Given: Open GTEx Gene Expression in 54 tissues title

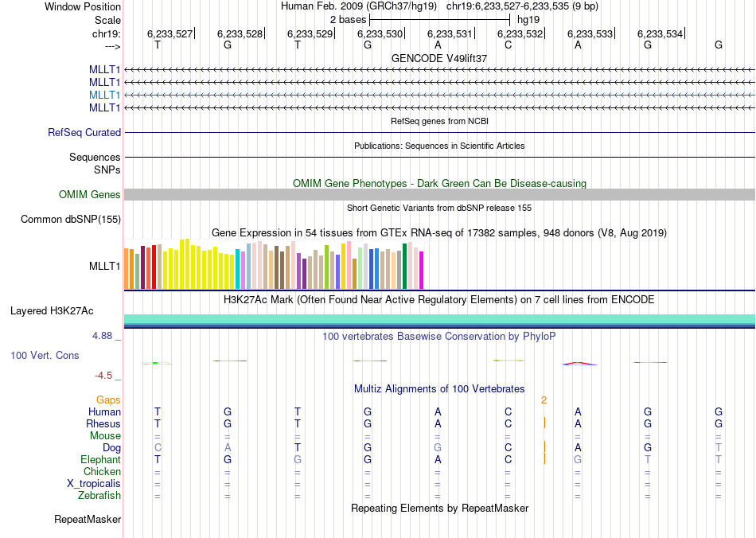Looking at the screenshot, I should point(439,233).
